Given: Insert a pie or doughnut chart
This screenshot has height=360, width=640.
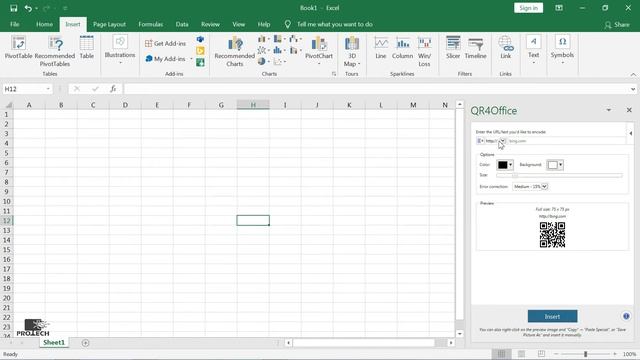Looking at the screenshot, I should tap(263, 62).
